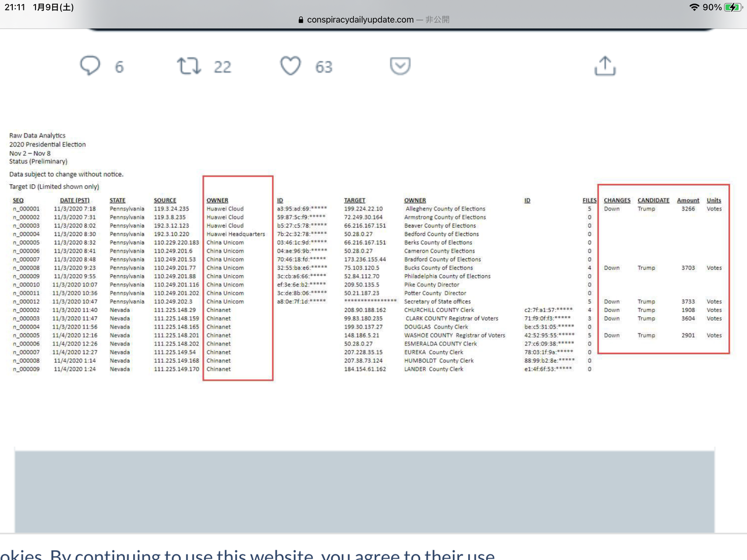
Task: Tap the lock icon in the address bar
Action: click(301, 20)
